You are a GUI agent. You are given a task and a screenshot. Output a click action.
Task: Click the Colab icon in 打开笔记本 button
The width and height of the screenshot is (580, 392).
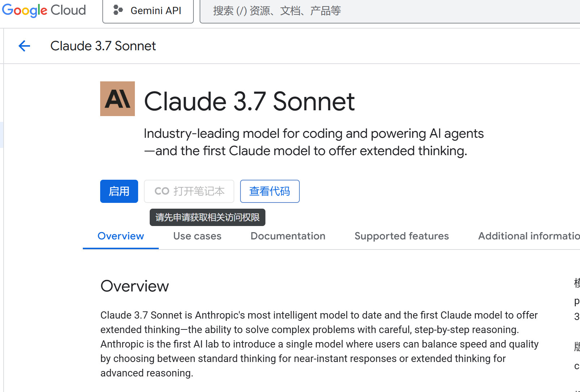pos(162,191)
